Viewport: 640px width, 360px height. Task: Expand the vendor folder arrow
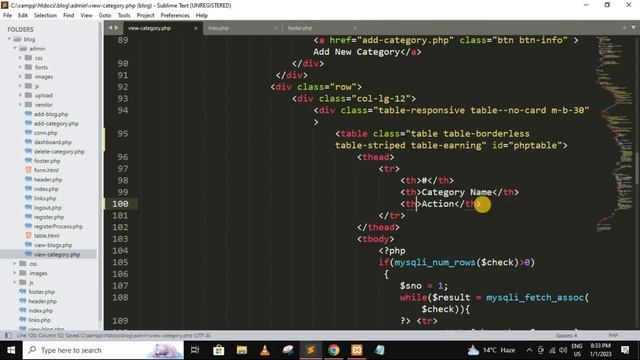(x=20, y=104)
